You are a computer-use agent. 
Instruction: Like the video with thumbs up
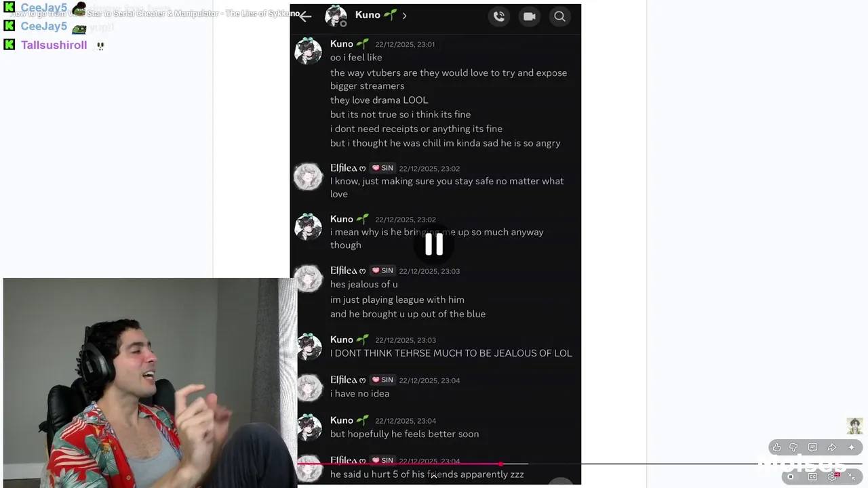click(776, 447)
